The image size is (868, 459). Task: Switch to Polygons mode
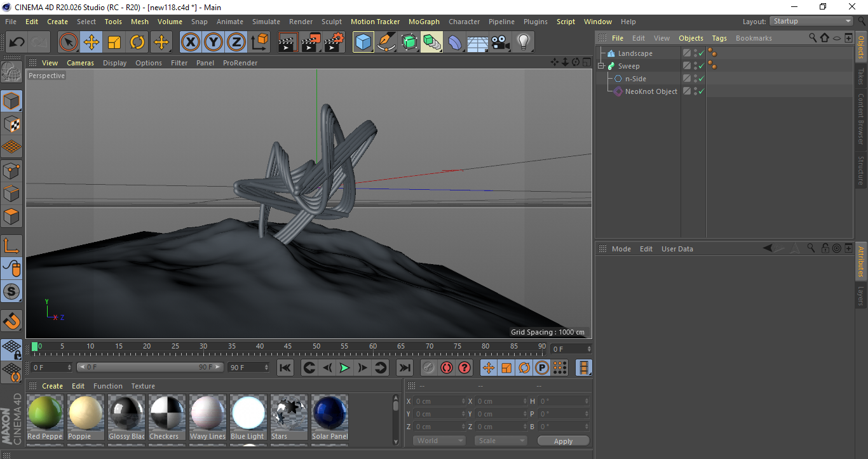point(11,216)
